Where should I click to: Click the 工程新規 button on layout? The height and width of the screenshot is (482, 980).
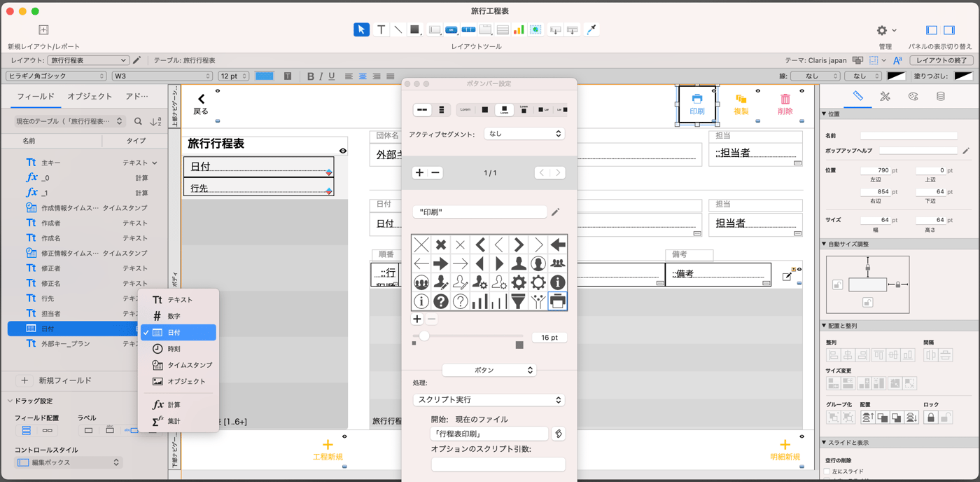point(328,450)
